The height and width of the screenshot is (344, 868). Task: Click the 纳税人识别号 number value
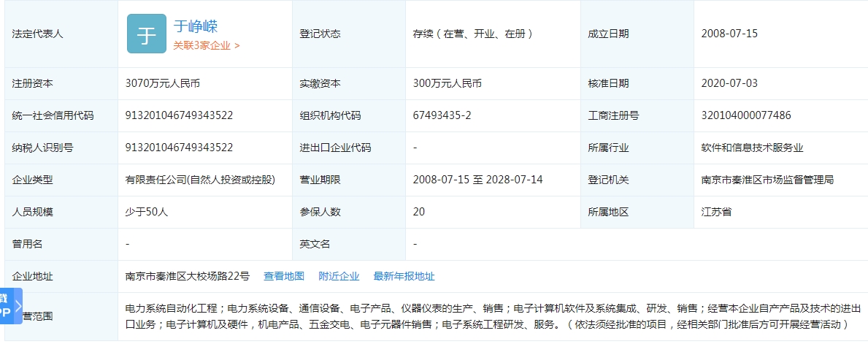pos(179,148)
